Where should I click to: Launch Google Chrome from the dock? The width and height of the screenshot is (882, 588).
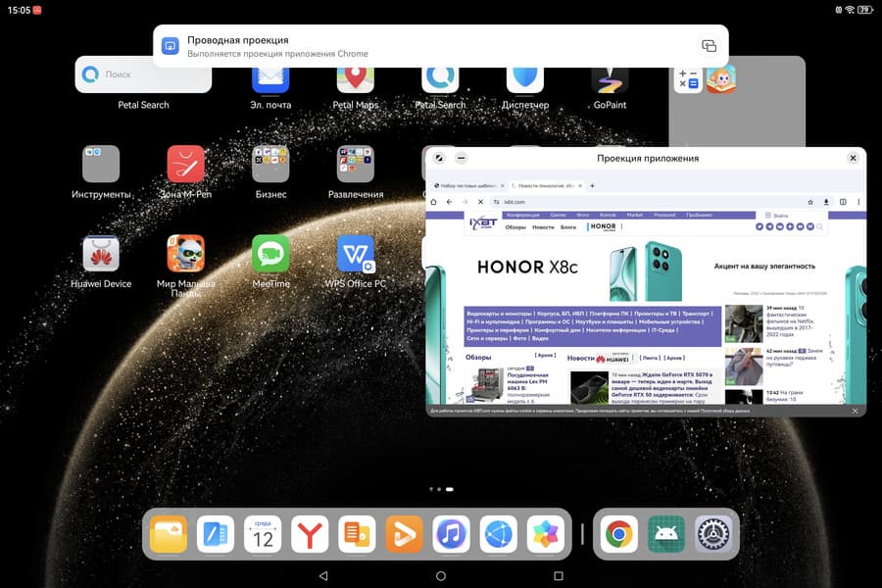click(618, 534)
